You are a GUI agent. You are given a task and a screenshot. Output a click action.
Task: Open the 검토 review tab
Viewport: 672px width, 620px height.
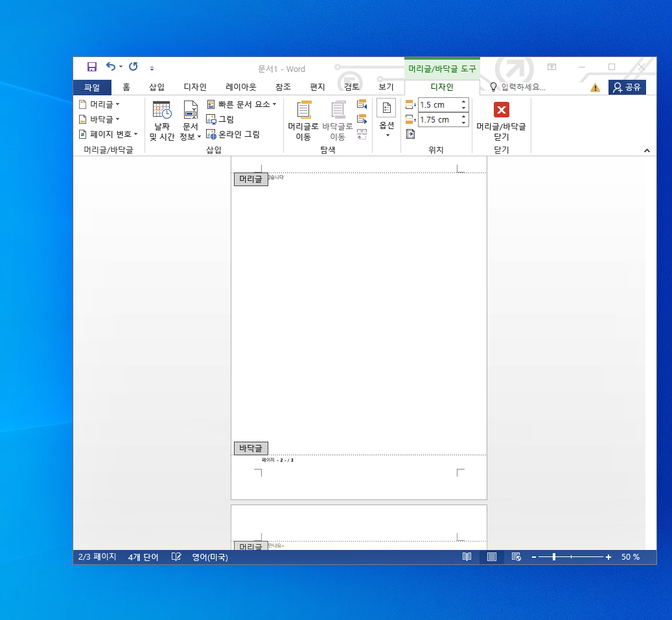click(351, 87)
